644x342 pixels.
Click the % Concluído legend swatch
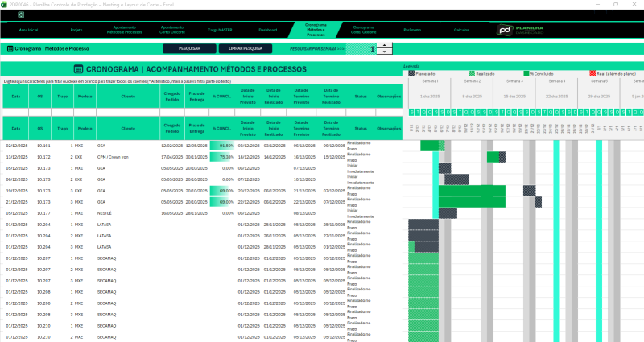point(526,73)
